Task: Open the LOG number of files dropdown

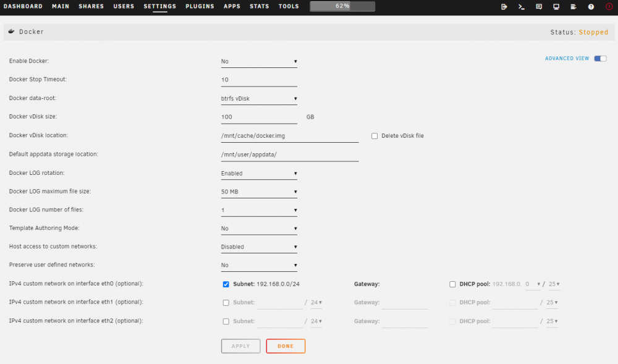Action: pos(259,210)
